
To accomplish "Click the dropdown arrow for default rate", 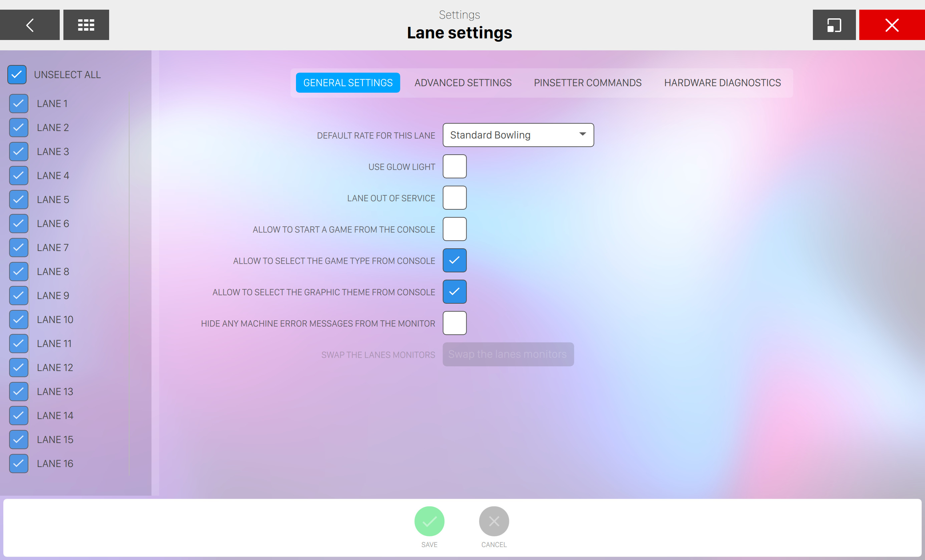I will (x=582, y=134).
